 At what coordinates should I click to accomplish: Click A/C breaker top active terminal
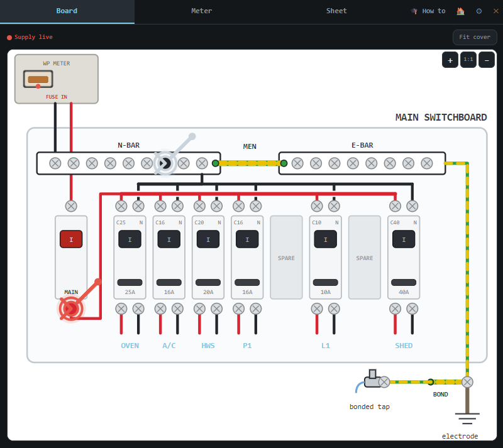point(160,206)
